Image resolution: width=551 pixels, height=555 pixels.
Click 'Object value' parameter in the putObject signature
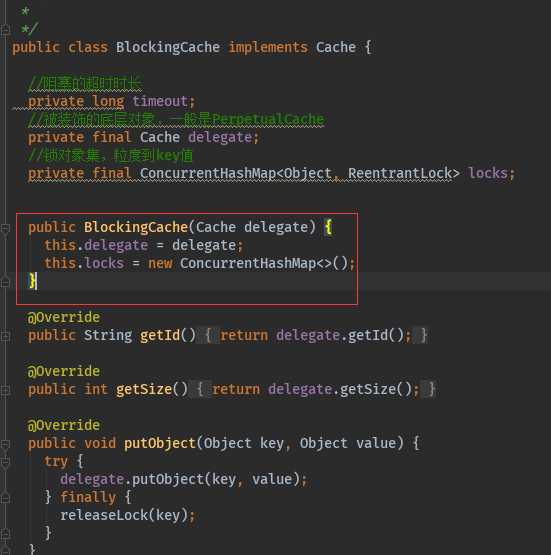(348, 444)
